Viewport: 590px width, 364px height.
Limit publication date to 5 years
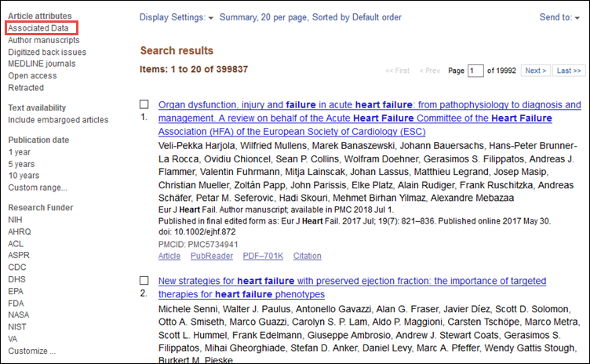click(x=21, y=164)
